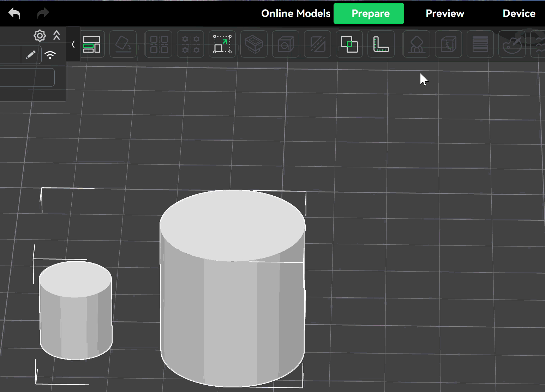Select the wavy-lines tool at the toolbar's far right
The height and width of the screenshot is (392, 545).
coord(538,44)
